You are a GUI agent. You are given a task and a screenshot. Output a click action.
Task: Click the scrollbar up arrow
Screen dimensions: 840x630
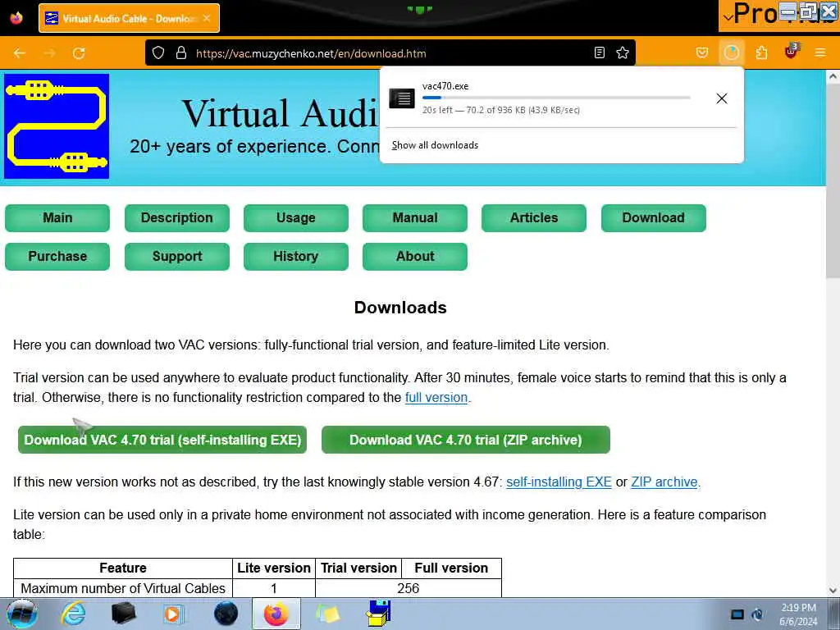tap(833, 76)
